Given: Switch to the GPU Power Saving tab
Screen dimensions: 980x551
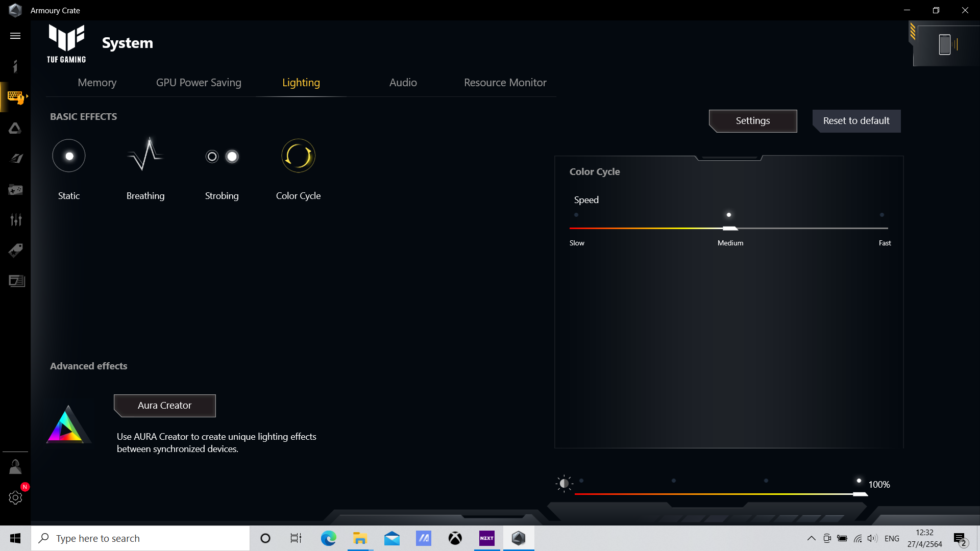Looking at the screenshot, I should pyautogui.click(x=199, y=83).
